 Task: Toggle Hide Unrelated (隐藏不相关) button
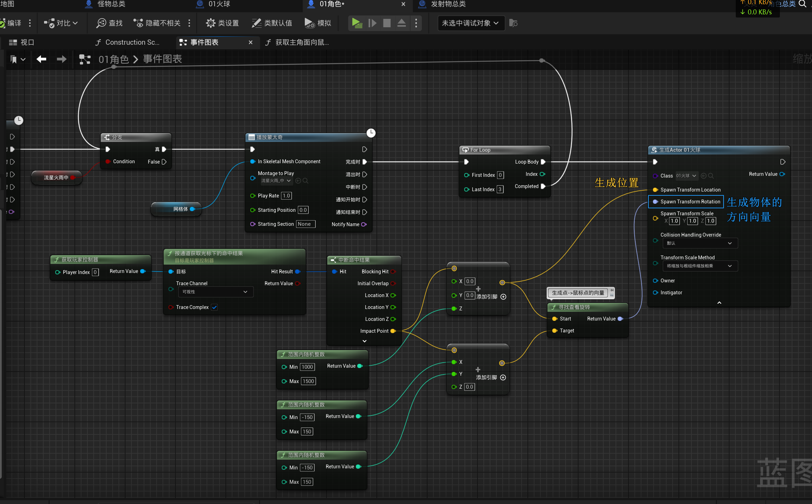pyautogui.click(x=157, y=23)
